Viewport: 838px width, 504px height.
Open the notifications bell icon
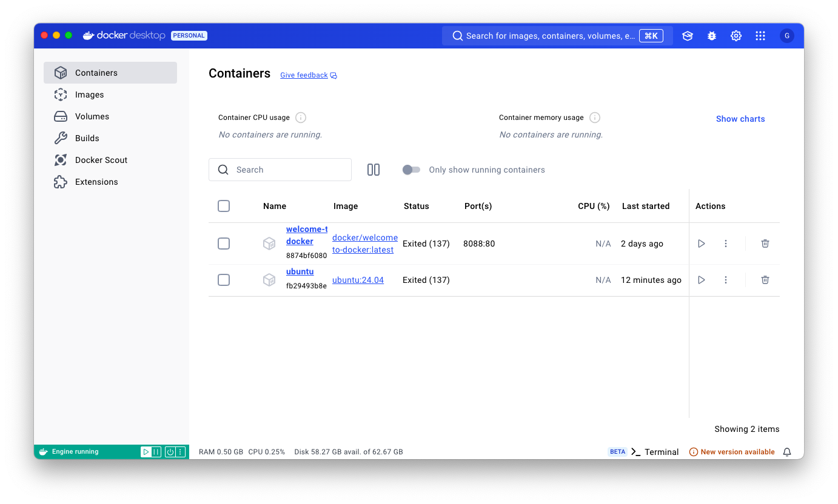[787, 452]
